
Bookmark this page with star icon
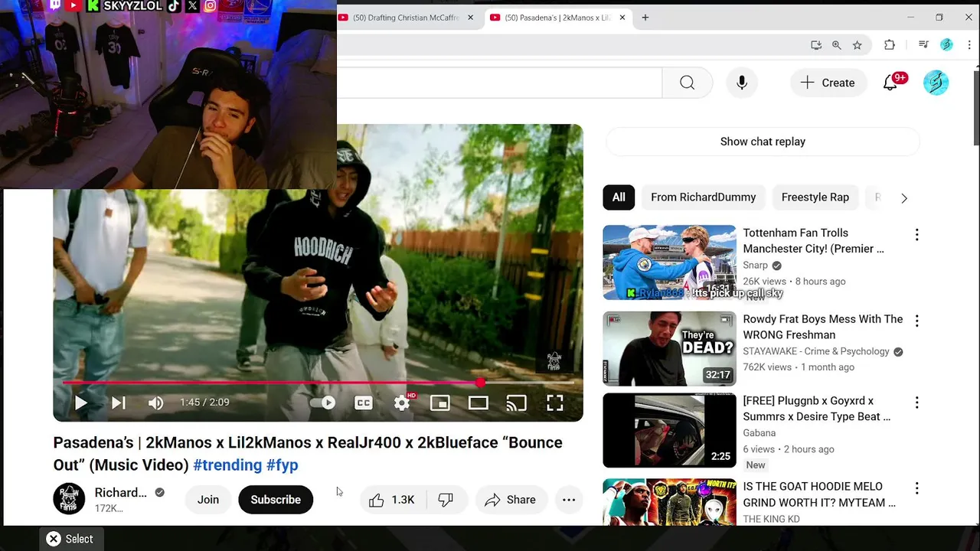(857, 45)
